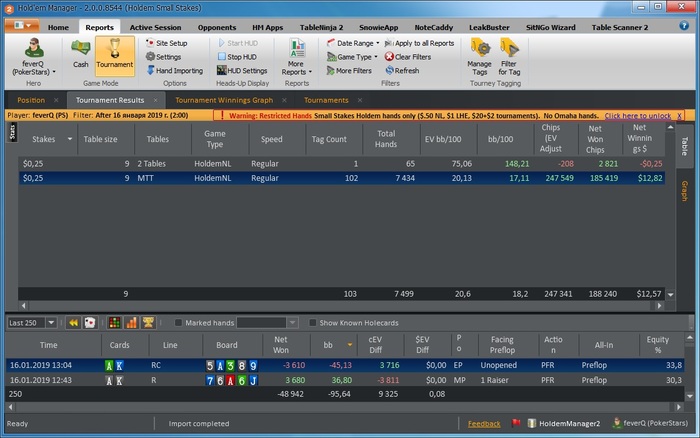Open the Feedback link

(x=484, y=424)
